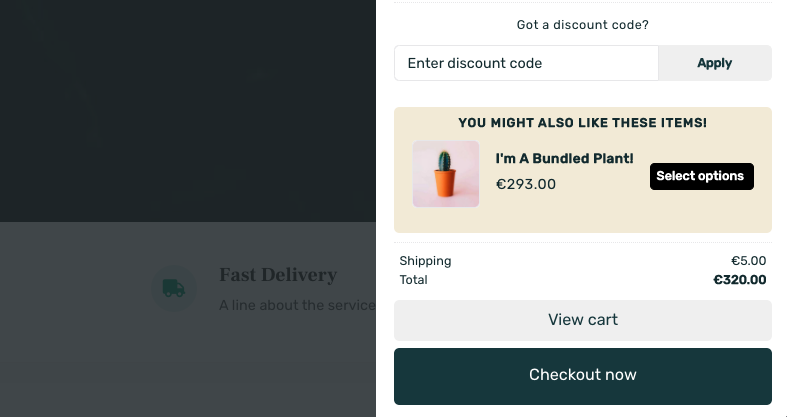The height and width of the screenshot is (417, 787).
Task: Click the Fast Delivery heading
Action: click(x=278, y=275)
